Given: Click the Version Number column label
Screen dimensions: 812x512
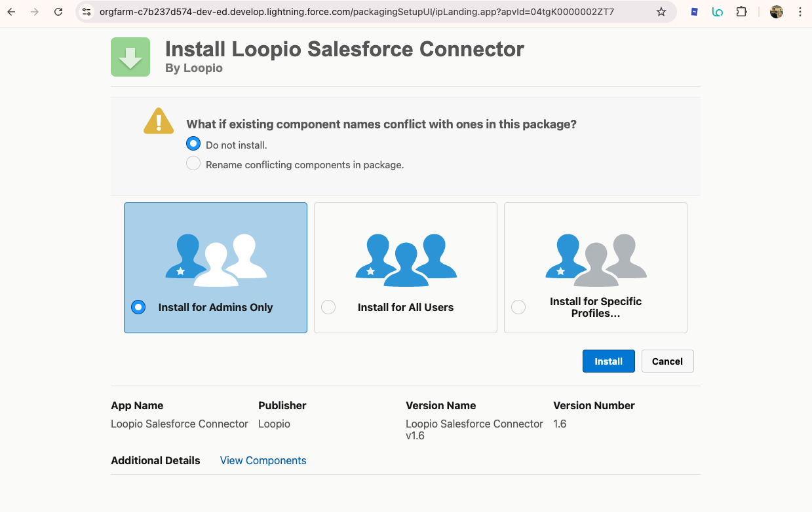Looking at the screenshot, I should tap(594, 405).
